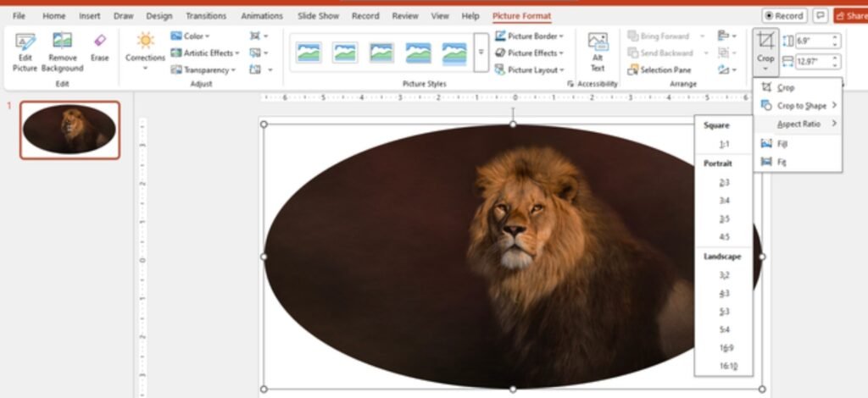Open the Rotate objects dropdown

pyautogui.click(x=726, y=70)
